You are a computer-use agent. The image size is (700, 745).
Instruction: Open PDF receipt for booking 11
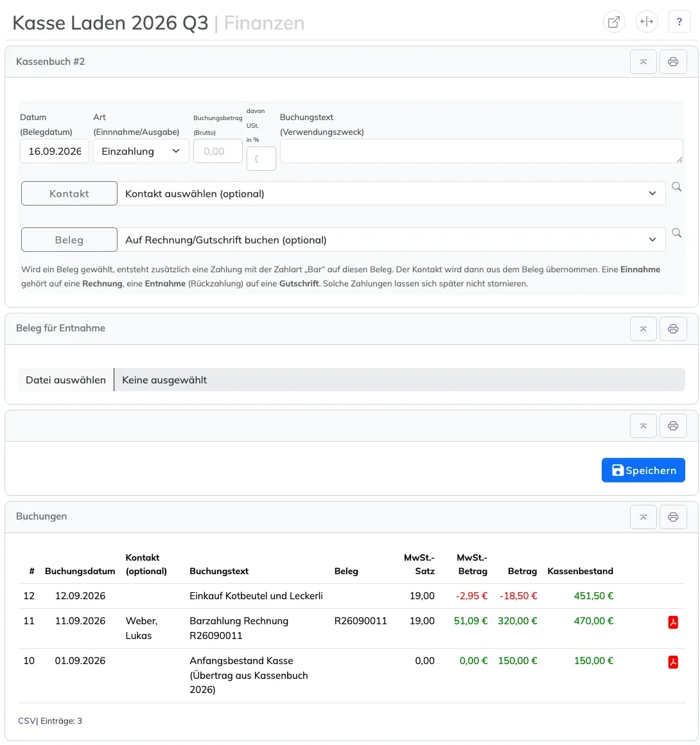[672, 622]
